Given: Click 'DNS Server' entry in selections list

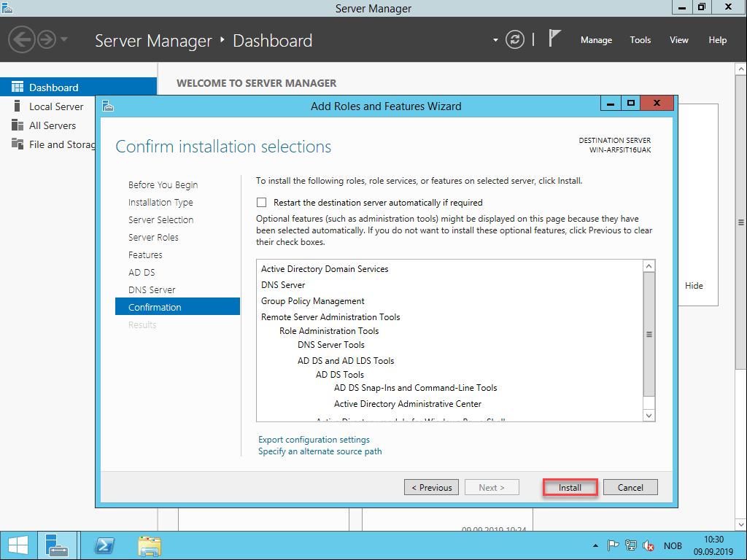Looking at the screenshot, I should coord(283,285).
